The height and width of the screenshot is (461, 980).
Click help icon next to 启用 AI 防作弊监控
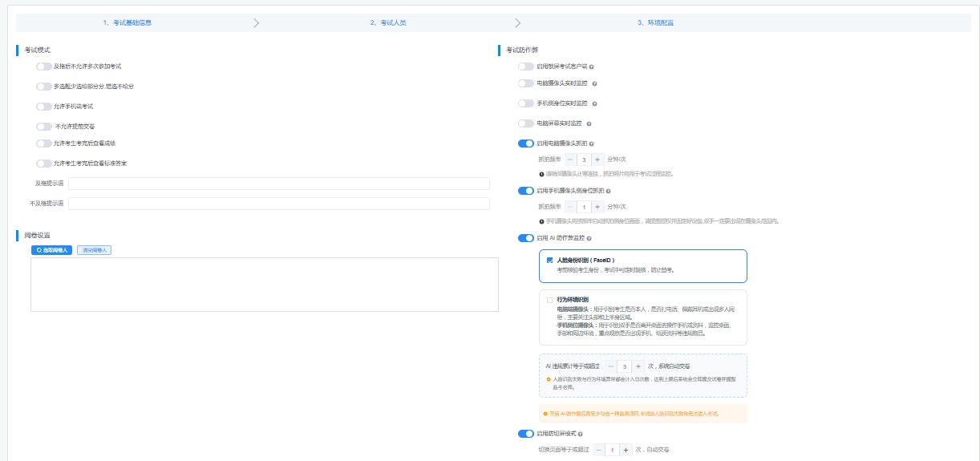[x=589, y=239]
